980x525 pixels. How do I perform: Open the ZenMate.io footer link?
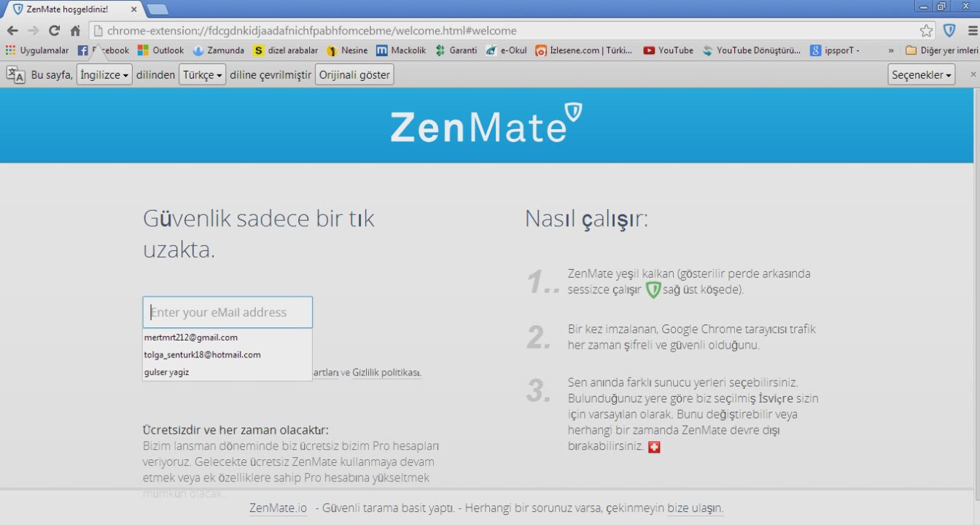[278, 508]
